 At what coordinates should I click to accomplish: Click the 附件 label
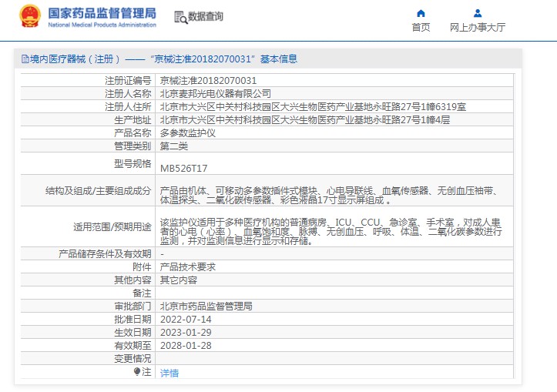142,267
